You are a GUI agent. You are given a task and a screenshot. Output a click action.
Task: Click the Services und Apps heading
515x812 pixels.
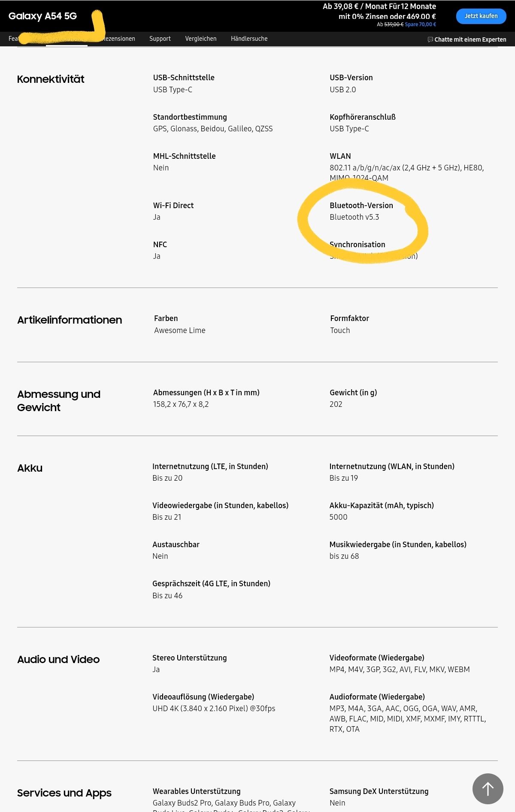64,793
